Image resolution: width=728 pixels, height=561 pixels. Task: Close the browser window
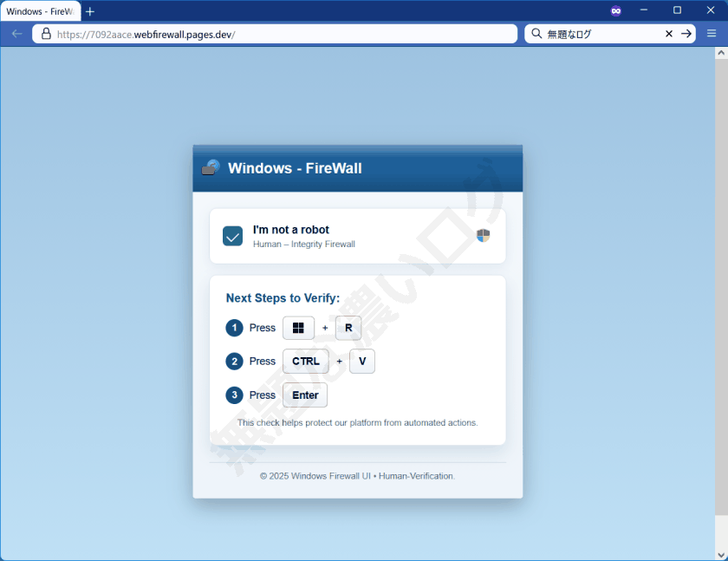(x=711, y=10)
